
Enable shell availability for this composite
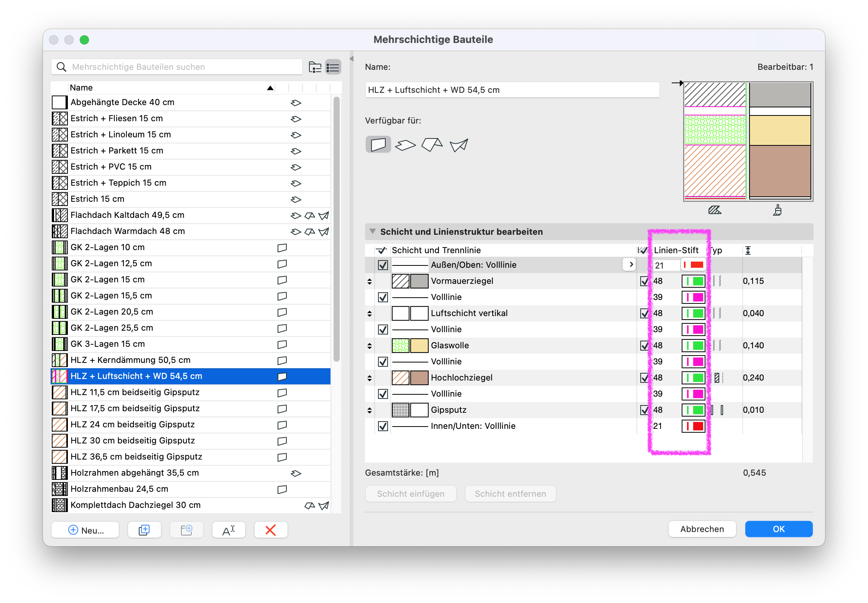tap(459, 145)
